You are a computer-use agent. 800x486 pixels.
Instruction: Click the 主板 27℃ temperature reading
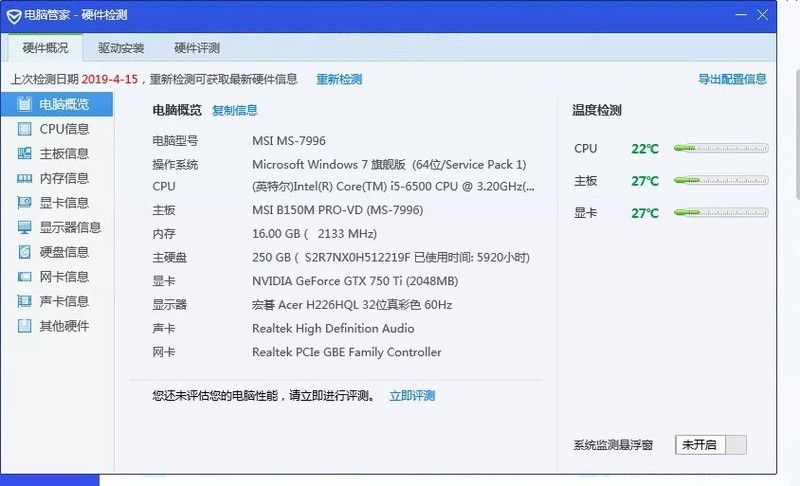pos(645,181)
